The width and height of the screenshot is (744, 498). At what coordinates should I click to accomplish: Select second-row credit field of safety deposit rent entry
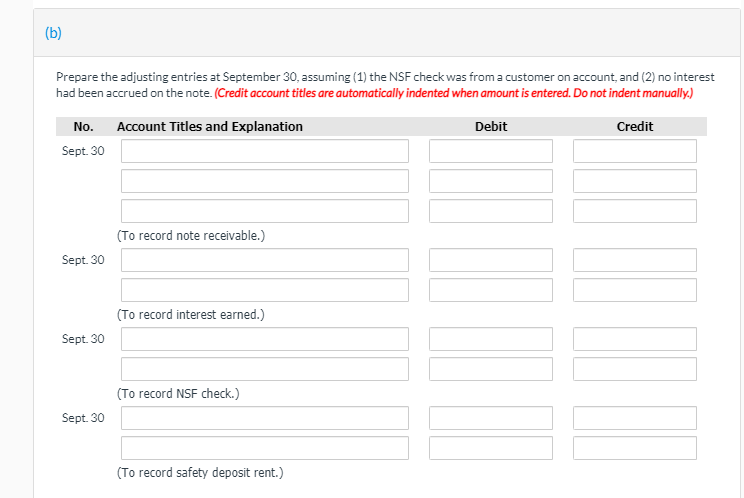pyautogui.click(x=635, y=448)
